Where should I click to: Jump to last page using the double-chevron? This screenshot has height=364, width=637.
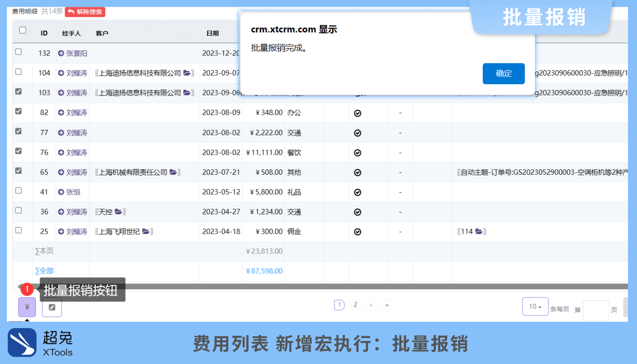tap(387, 305)
